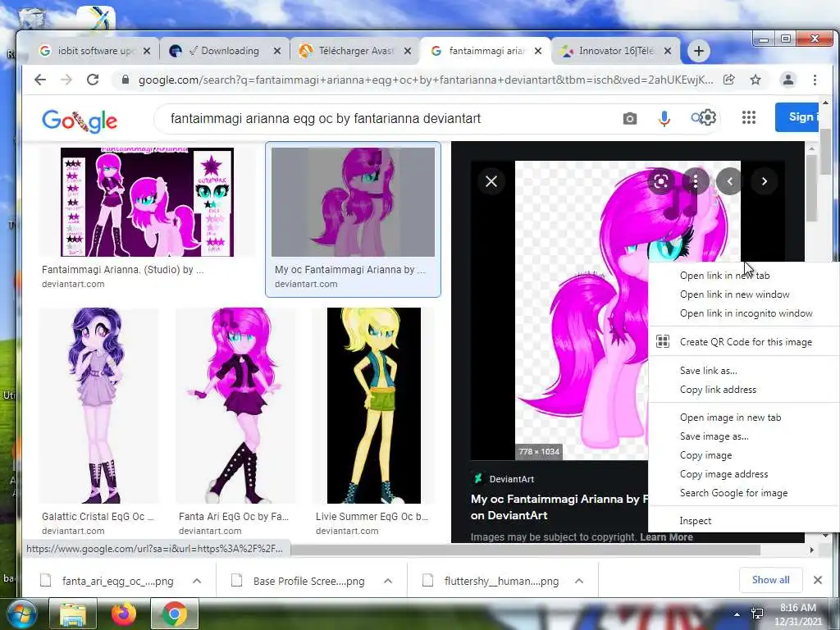This screenshot has height=630, width=840.
Task: Show next image in preview
Action: [765, 181]
